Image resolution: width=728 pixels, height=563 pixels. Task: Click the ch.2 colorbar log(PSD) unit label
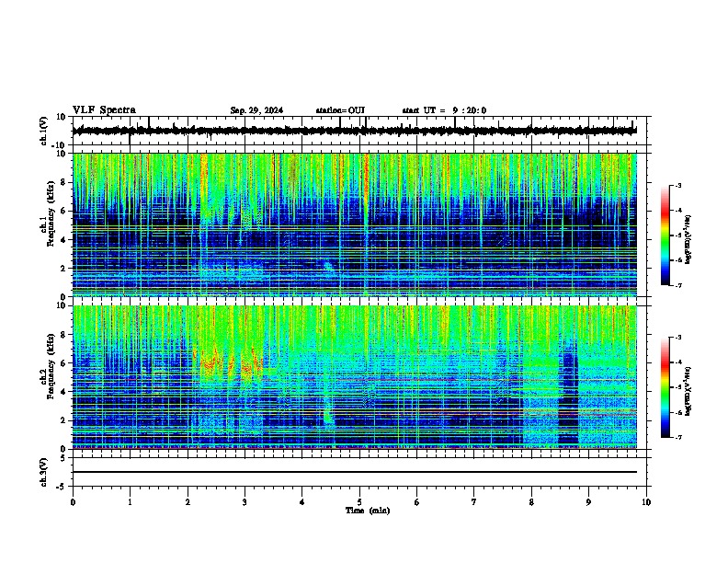(688, 391)
